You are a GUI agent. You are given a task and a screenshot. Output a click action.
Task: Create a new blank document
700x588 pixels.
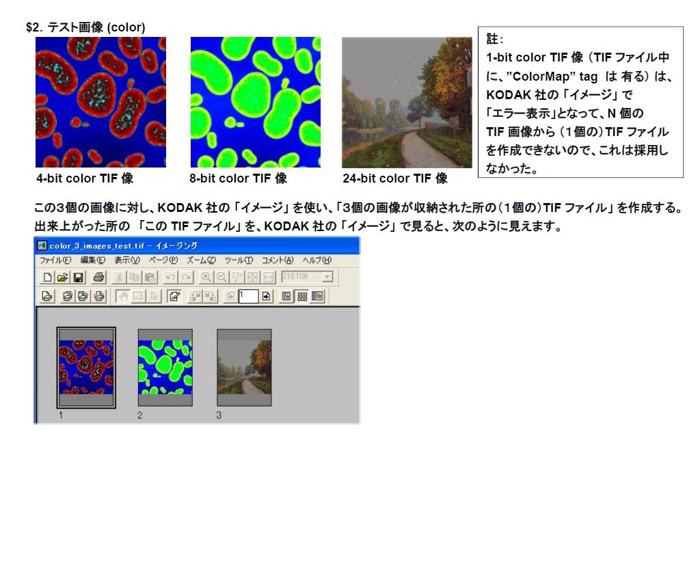[x=47, y=278]
